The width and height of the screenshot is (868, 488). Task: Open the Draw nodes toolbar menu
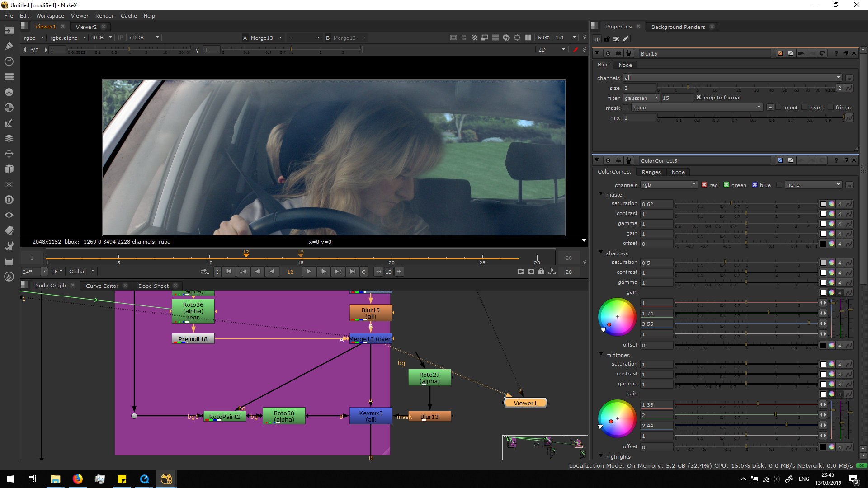click(x=9, y=46)
